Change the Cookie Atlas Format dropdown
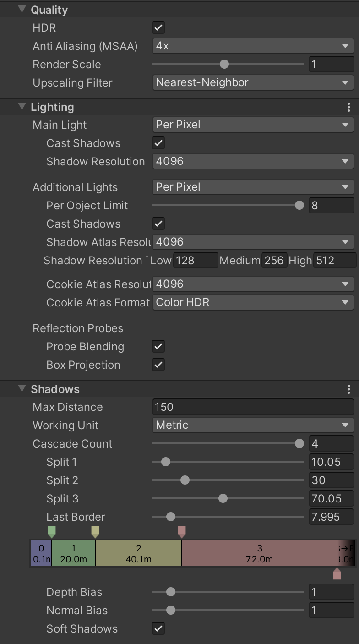 253,302
